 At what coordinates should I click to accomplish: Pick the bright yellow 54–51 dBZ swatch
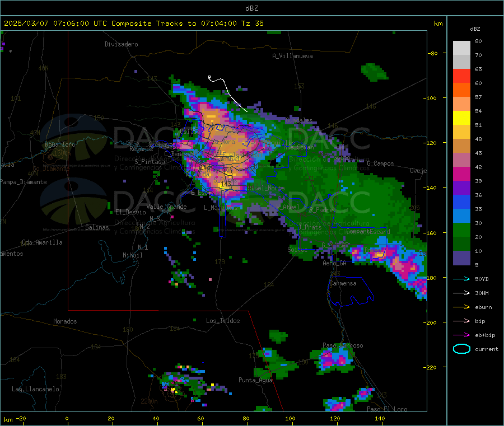point(461,118)
